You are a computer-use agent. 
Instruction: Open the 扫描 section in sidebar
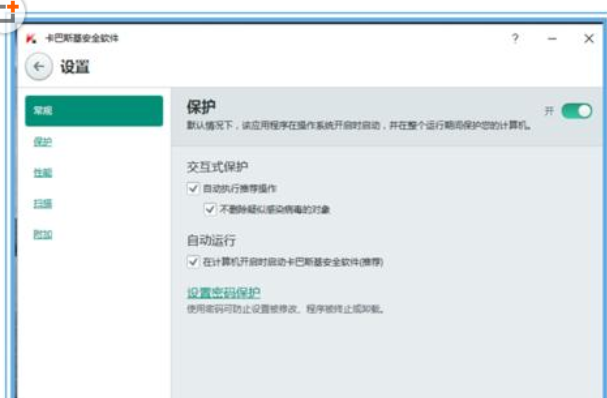pyautogui.click(x=43, y=204)
